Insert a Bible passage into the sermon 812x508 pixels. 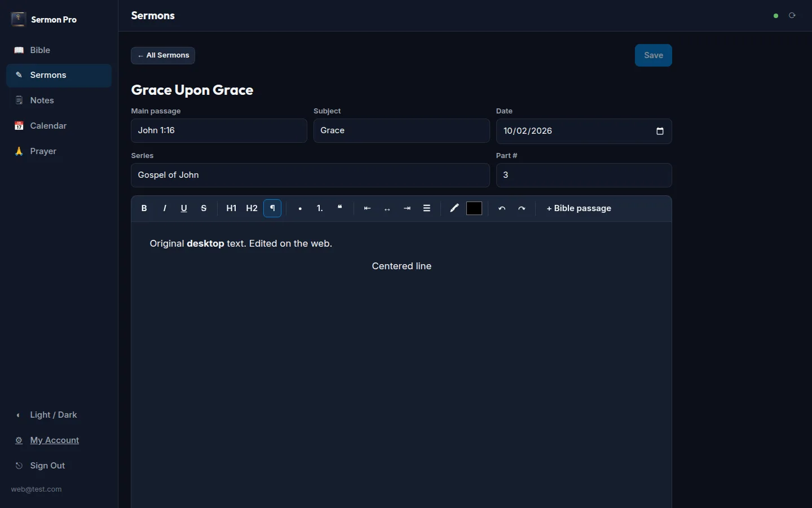click(x=579, y=208)
